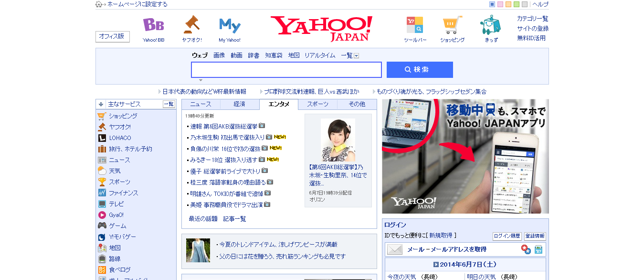The width and height of the screenshot is (644, 280).
Task: Click the search text input field
Action: click(286, 70)
